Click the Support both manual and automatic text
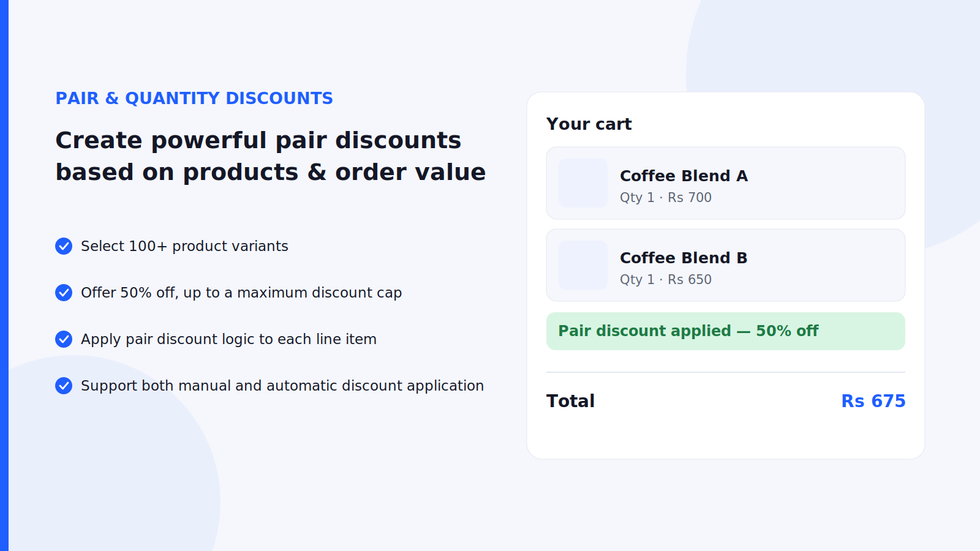 pos(282,386)
